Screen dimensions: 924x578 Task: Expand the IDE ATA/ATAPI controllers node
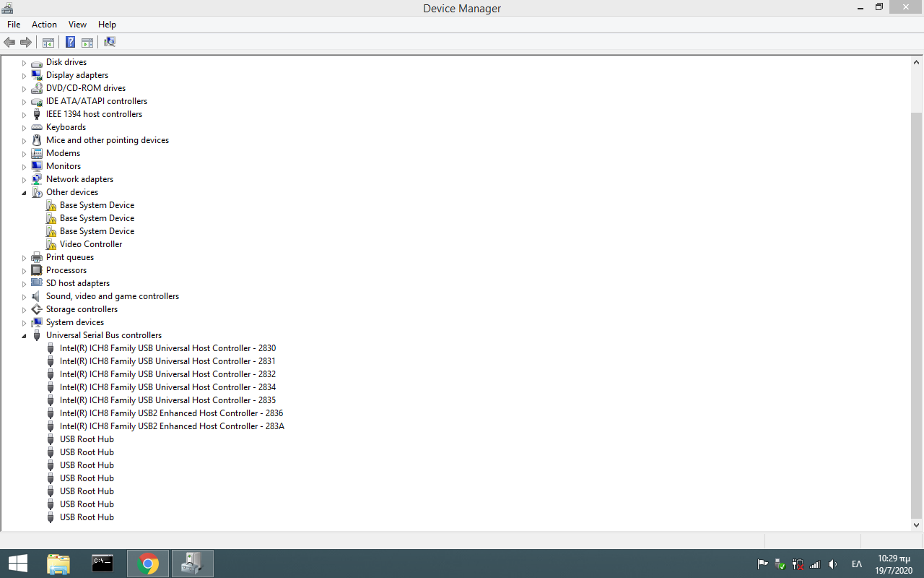[x=24, y=102]
